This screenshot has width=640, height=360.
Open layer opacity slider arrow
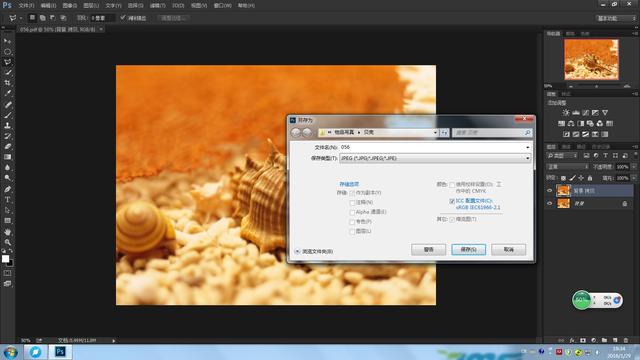coord(633,167)
